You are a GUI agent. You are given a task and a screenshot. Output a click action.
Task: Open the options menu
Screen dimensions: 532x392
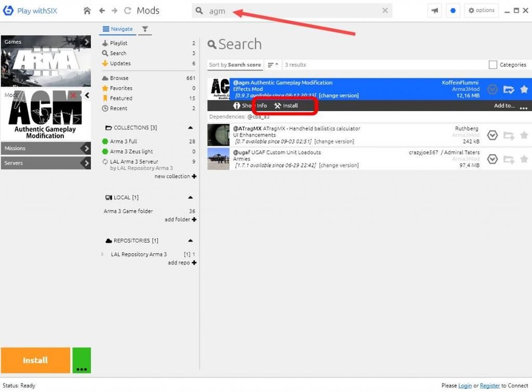pos(481,11)
